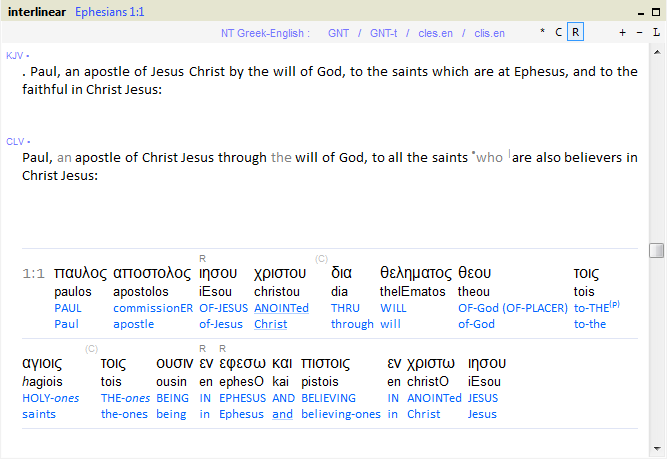The height and width of the screenshot is (459, 667).
Task: Click the (C) marker above δια
Action: point(321,258)
